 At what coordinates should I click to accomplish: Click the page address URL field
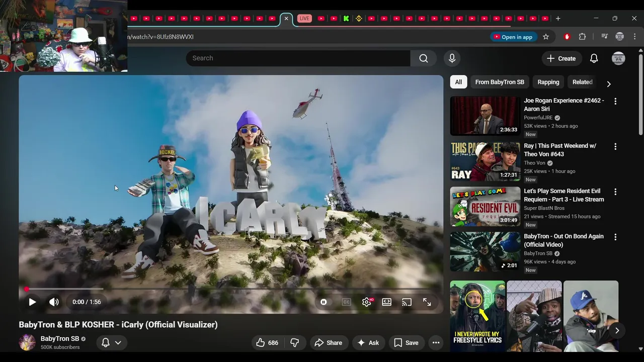pos(307,37)
